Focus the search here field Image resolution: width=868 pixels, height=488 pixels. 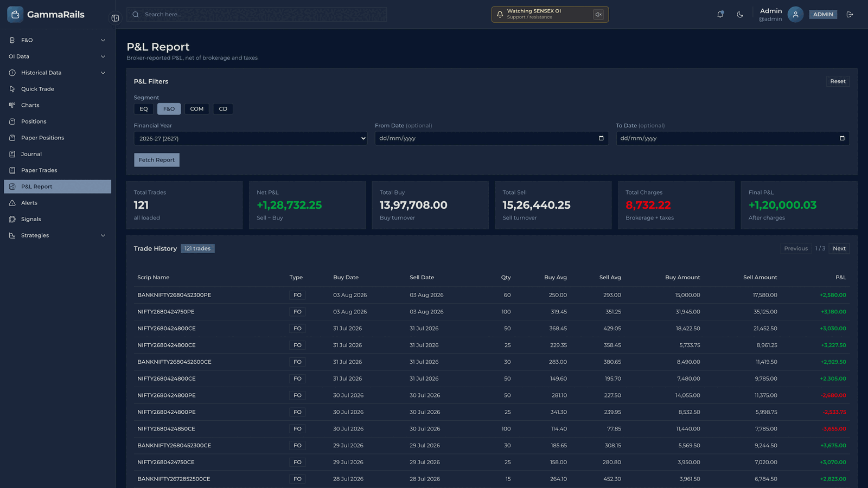257,15
